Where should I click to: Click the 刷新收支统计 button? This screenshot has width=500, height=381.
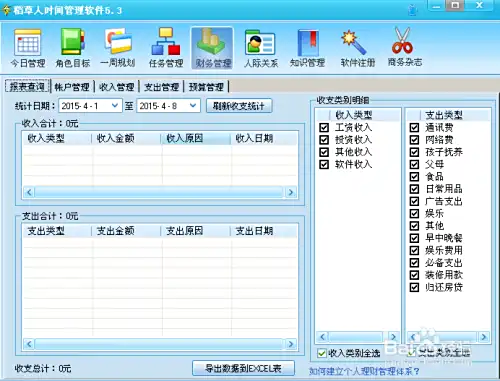239,106
